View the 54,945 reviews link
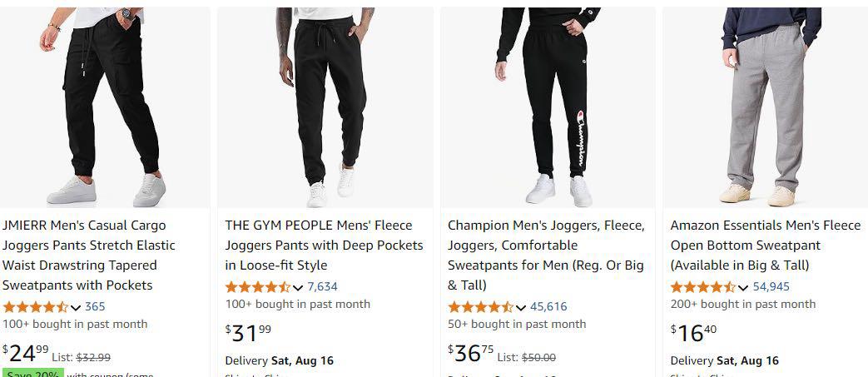868x377 pixels. (771, 286)
